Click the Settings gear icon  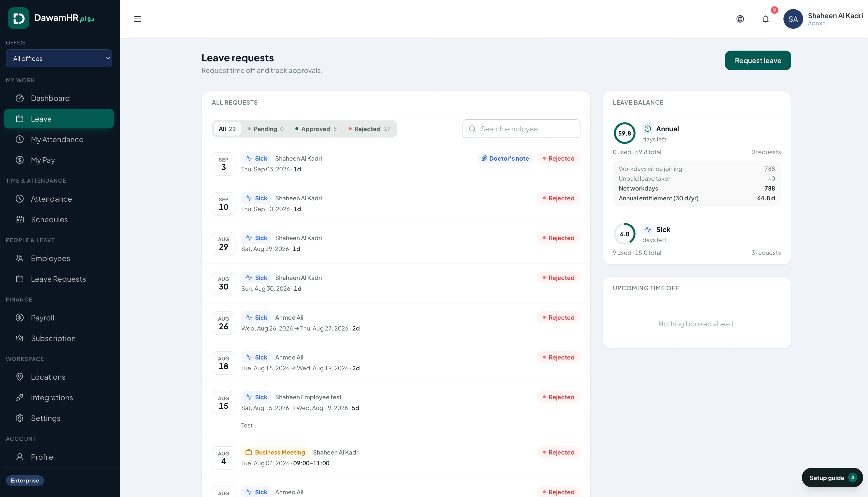[x=20, y=418]
